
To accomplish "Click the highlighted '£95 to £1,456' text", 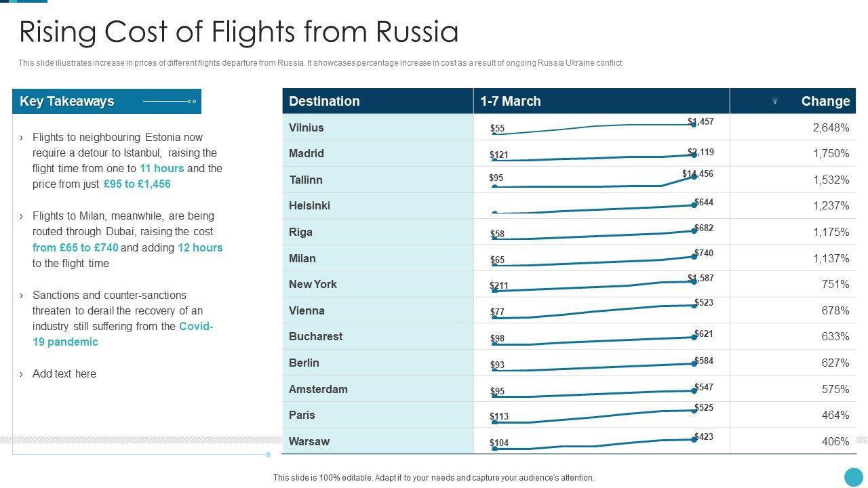I will (137, 184).
